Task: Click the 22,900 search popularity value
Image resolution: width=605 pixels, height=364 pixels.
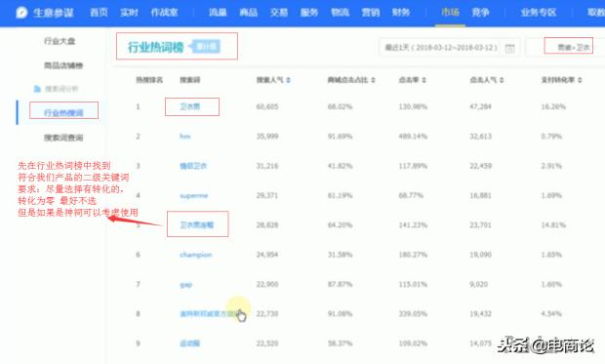Action: (x=267, y=285)
